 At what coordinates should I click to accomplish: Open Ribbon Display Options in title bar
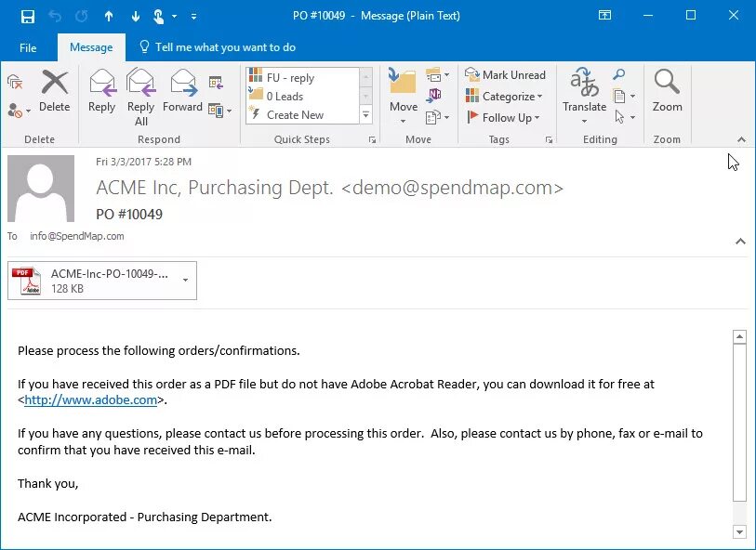[604, 16]
